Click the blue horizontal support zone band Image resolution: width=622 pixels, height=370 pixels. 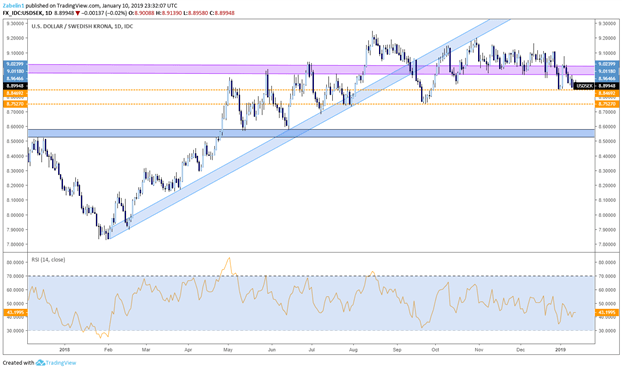pos(311,133)
